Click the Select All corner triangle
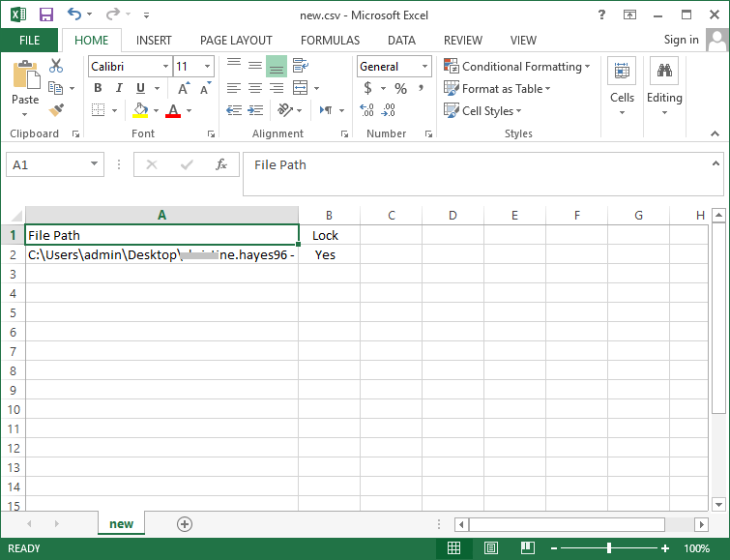The height and width of the screenshot is (560, 730). pyautogui.click(x=15, y=216)
